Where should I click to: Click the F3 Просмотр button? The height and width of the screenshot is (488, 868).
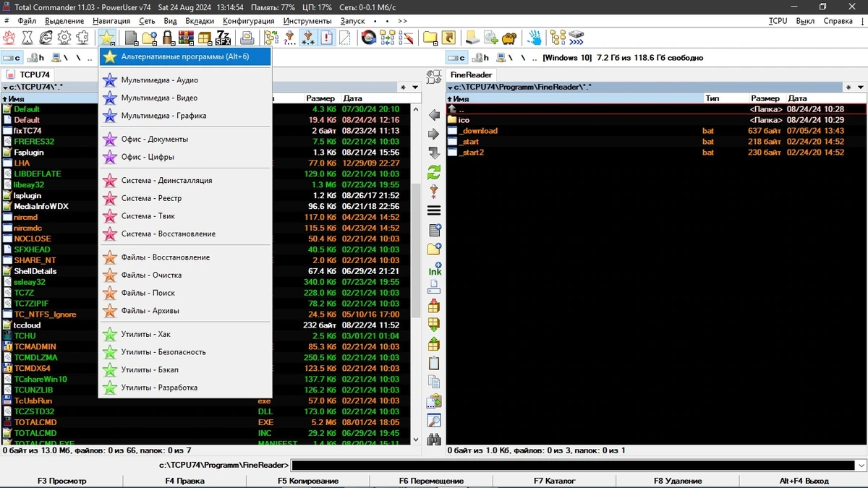tap(61, 481)
